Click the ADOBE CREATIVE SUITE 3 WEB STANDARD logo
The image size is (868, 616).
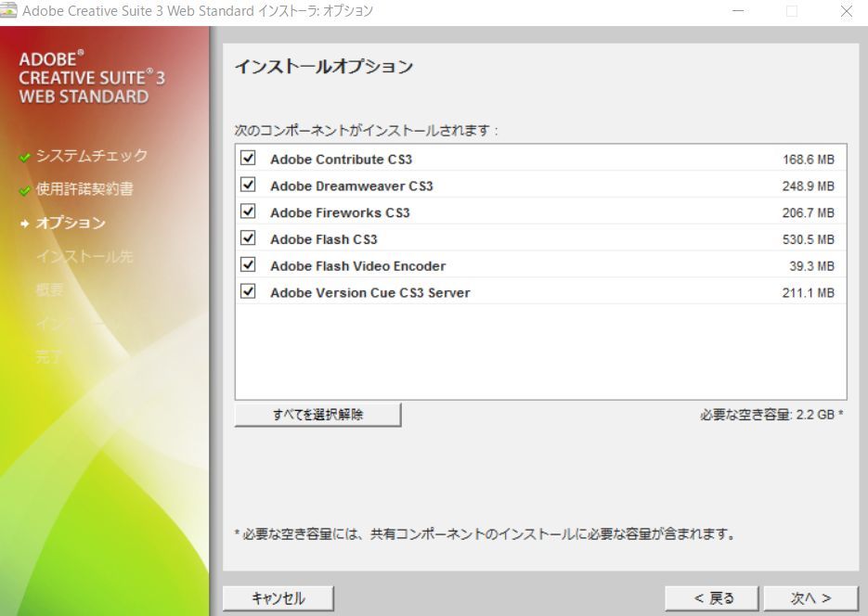pos(92,77)
